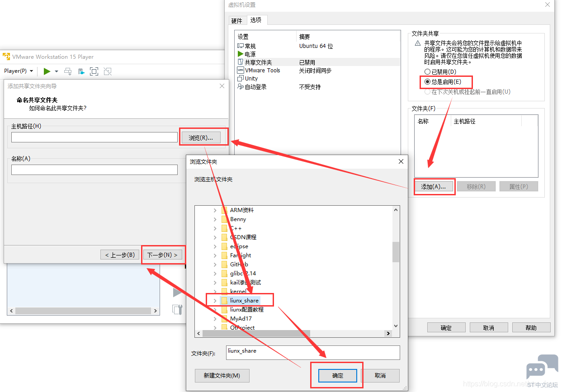Click the Unity icon in settings list
Viewport: 562px width, 392px height.
pyautogui.click(x=241, y=79)
